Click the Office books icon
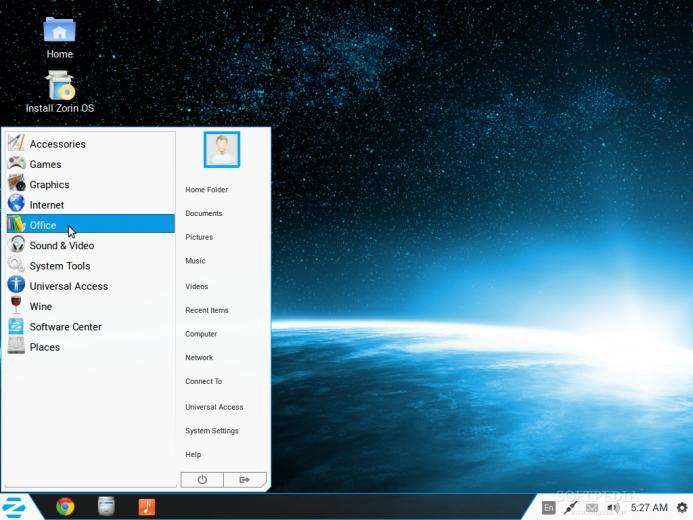This screenshot has height=520, width=693. [x=16, y=224]
